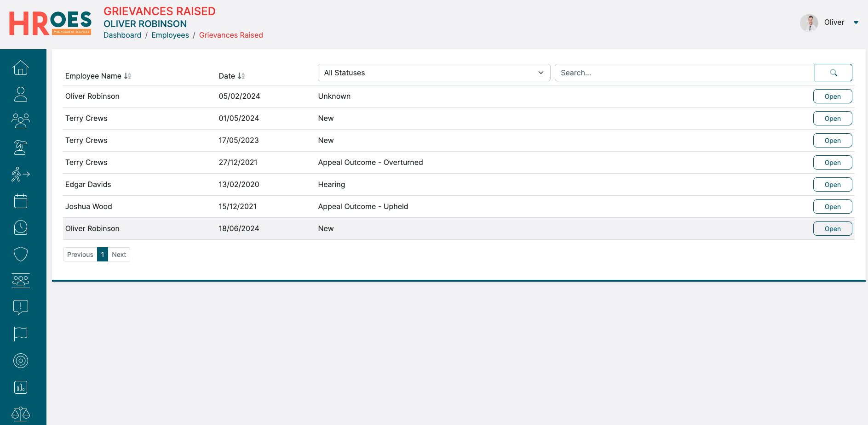The width and height of the screenshot is (868, 425).
Task: Focus the Search text field
Action: [x=684, y=73]
